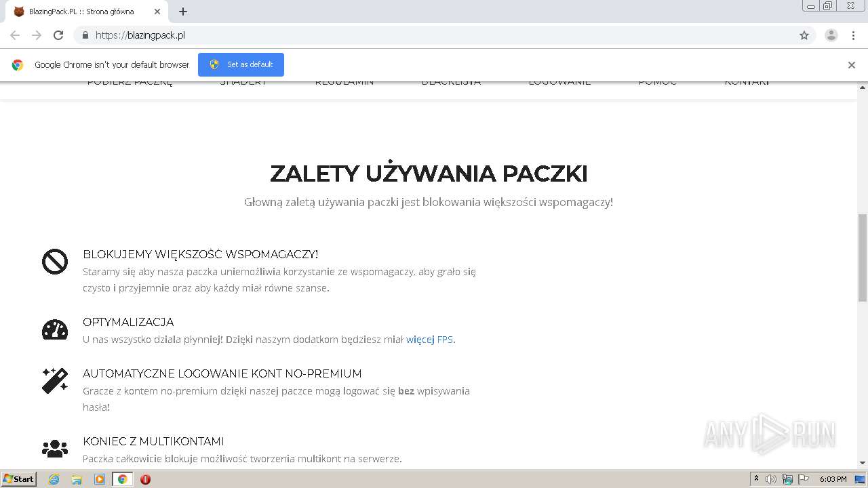Click the magic wand icon beside Automatyczne logowanie

pyautogui.click(x=55, y=381)
